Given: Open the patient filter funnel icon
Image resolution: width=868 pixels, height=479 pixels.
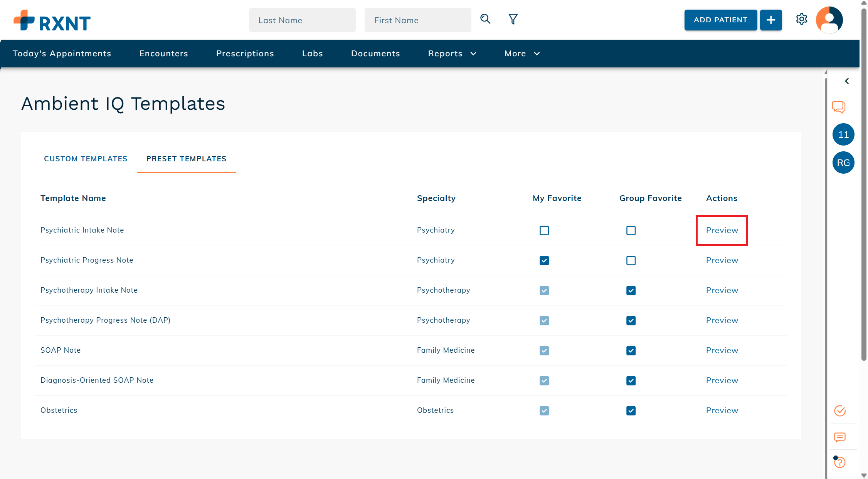Looking at the screenshot, I should pos(513,19).
